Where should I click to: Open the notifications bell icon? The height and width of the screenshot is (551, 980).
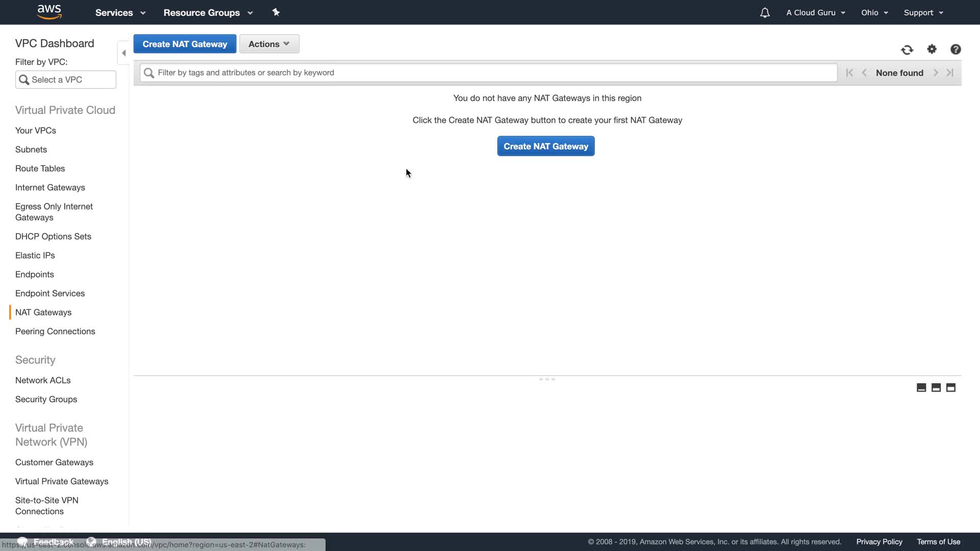point(765,13)
